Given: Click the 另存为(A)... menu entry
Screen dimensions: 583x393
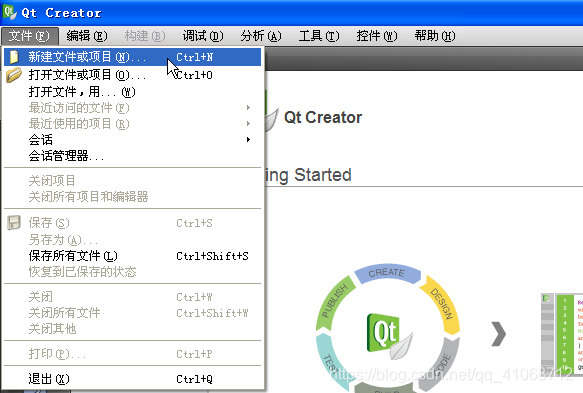Looking at the screenshot, I should pyautogui.click(x=132, y=239).
